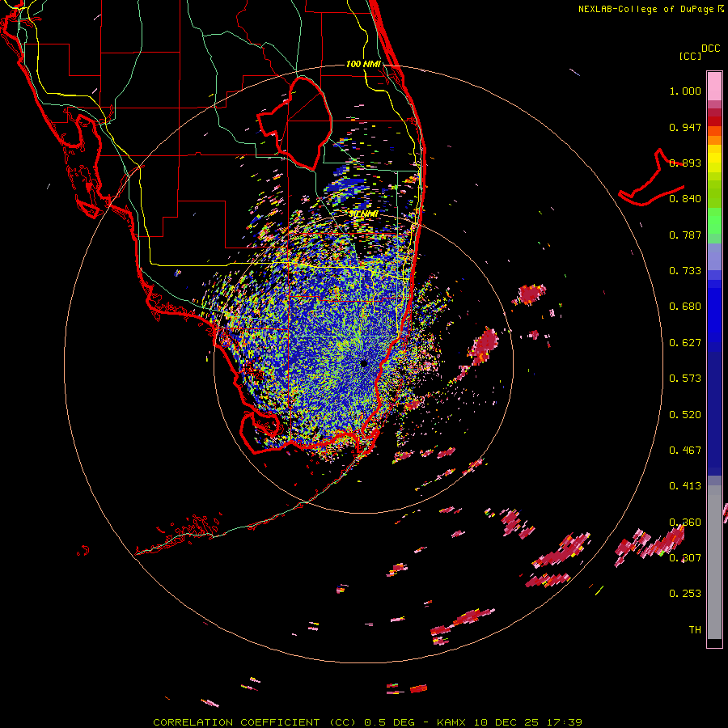Click the Grand Bahama island outline

pyautogui.click(x=651, y=179)
